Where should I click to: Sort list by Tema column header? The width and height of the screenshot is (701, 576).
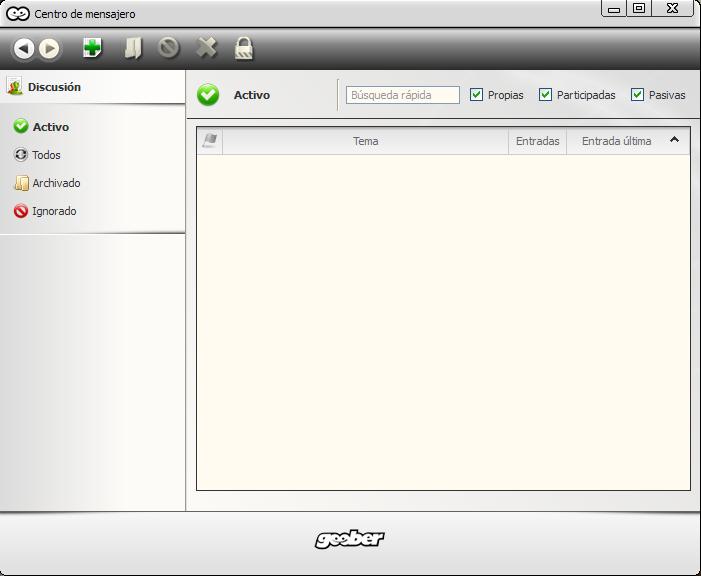tap(365, 141)
